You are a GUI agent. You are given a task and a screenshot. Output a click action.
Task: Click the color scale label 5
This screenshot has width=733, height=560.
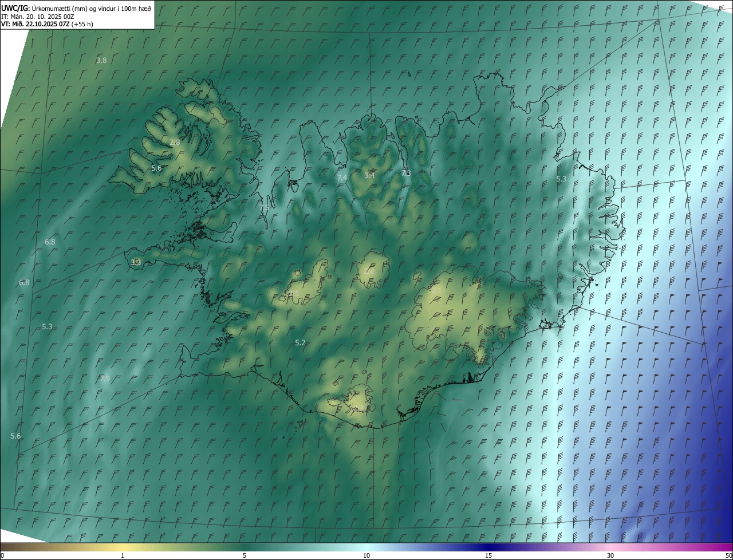[245, 556]
